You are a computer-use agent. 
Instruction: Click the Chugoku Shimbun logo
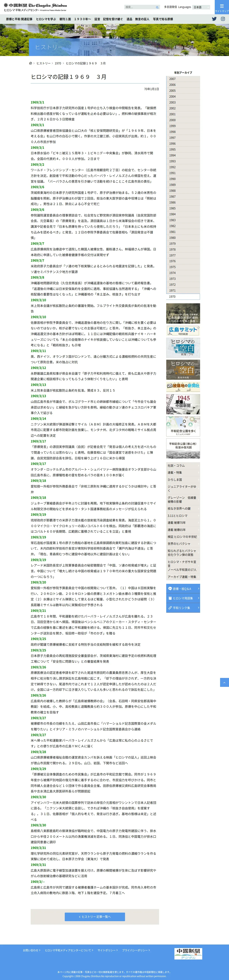[35, 7]
